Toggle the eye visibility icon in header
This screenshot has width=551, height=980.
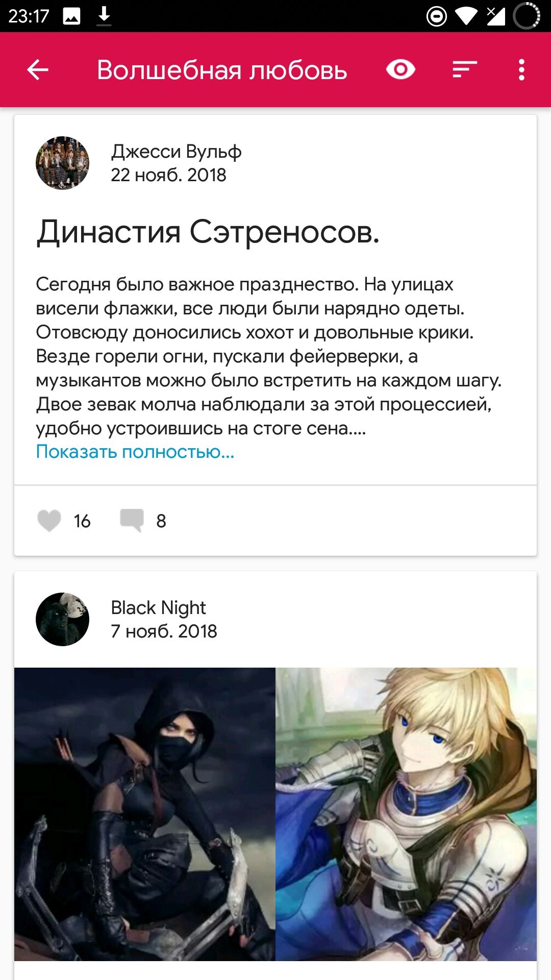[400, 69]
